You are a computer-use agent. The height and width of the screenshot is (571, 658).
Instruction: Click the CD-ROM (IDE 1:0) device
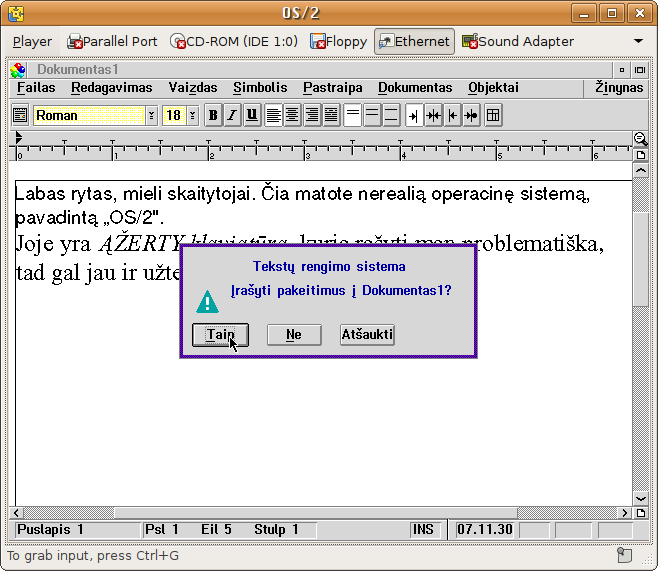point(234,42)
